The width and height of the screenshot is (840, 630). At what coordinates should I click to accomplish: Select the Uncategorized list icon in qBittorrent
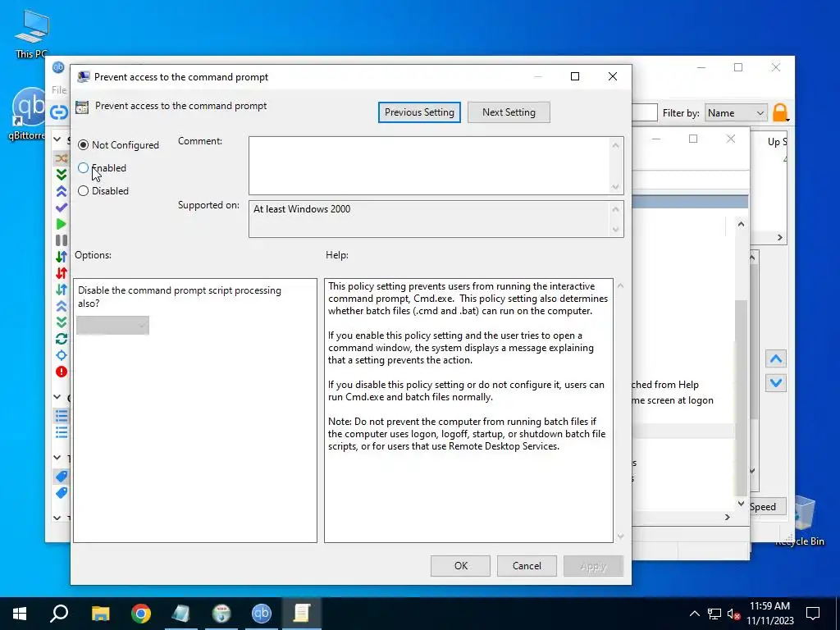[x=62, y=431]
